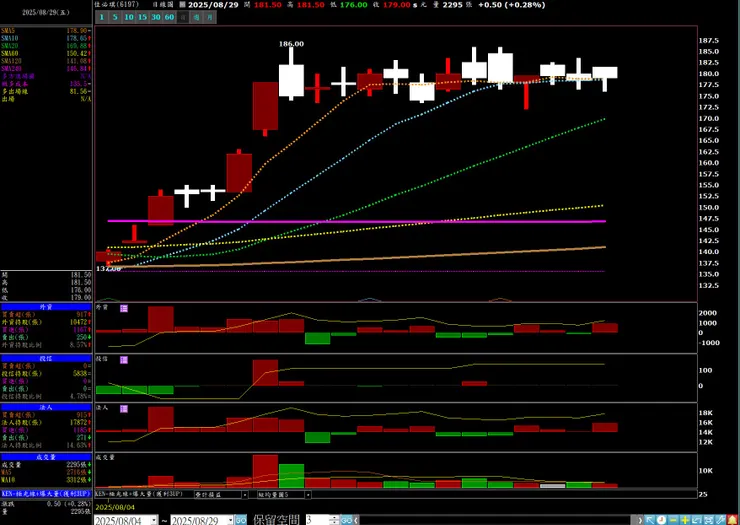The width and height of the screenshot is (740, 525).
Task: Click the MA10 3312張 row
Action: tap(46, 480)
